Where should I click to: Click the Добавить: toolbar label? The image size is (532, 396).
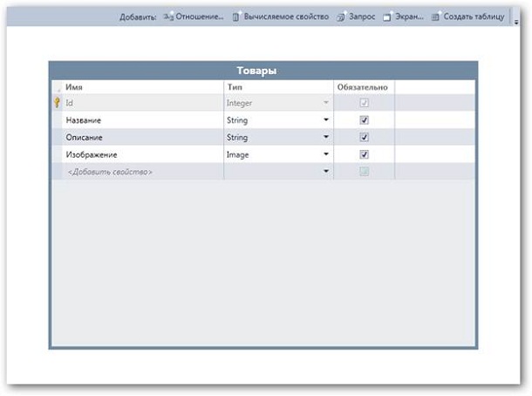(138, 17)
